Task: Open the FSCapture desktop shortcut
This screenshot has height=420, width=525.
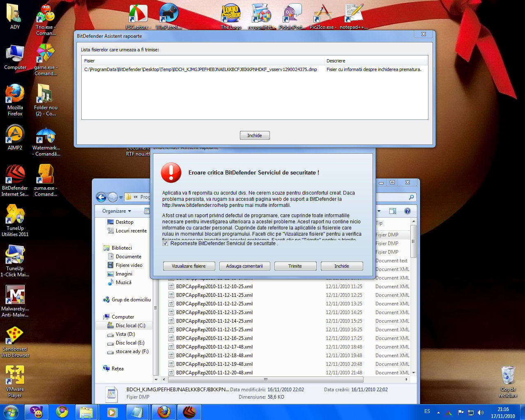Action: (x=138, y=17)
